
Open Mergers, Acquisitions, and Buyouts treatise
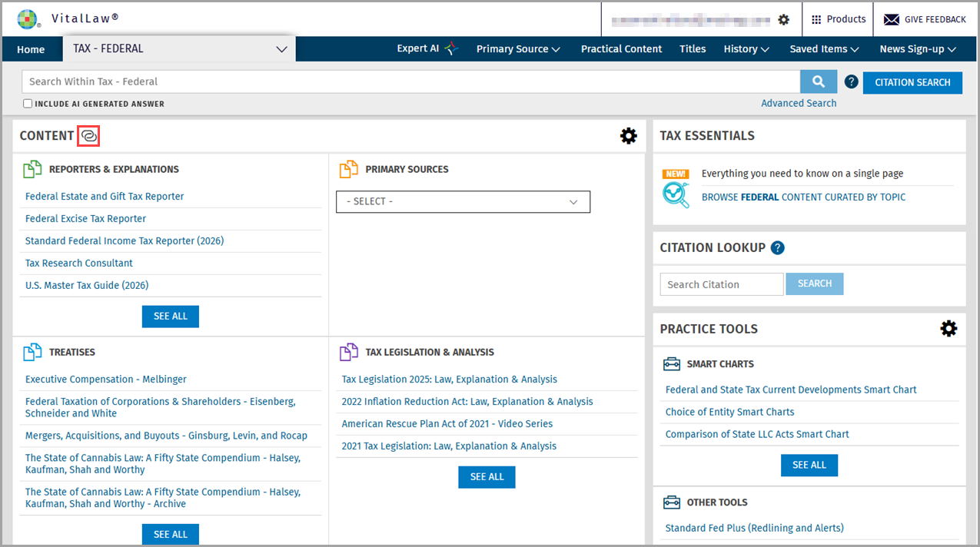166,436
